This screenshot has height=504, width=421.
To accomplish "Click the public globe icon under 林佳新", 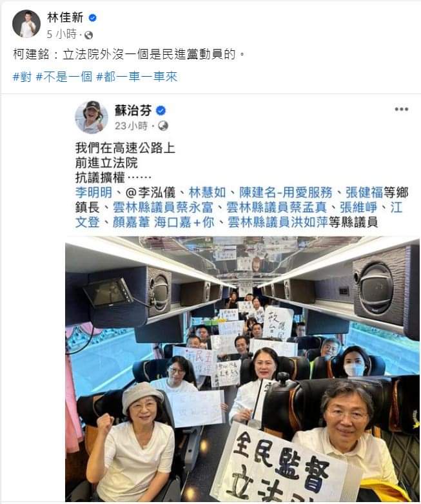I will (x=89, y=35).
